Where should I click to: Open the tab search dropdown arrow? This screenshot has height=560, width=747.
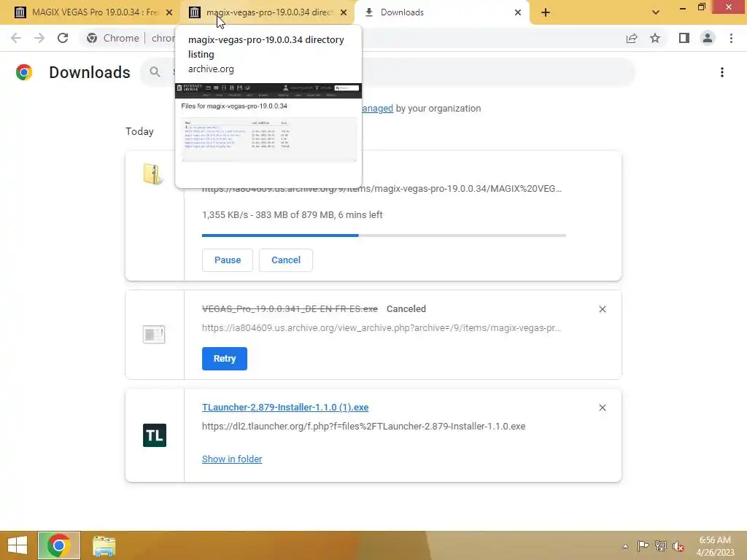[656, 12]
